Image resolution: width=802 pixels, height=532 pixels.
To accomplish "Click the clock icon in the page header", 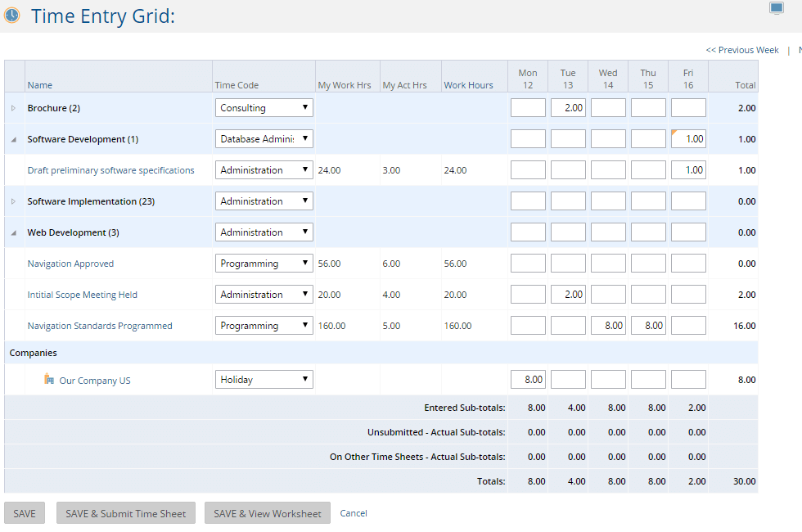I will pos(12,15).
